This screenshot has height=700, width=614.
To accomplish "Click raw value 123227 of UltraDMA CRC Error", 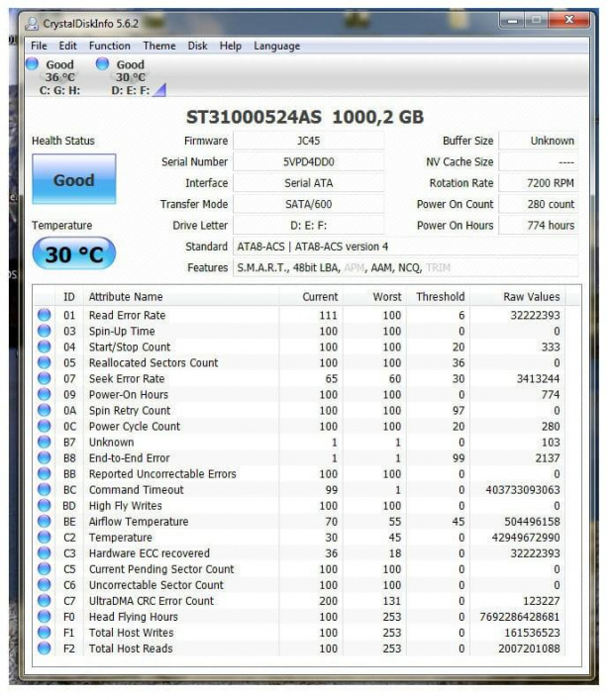I will [x=542, y=601].
